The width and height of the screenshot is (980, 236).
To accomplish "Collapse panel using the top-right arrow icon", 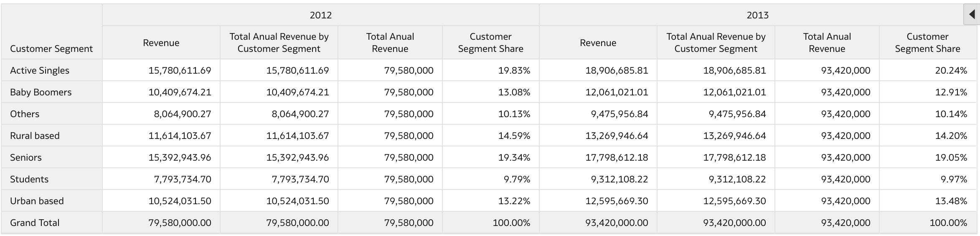I will tap(972, 15).
